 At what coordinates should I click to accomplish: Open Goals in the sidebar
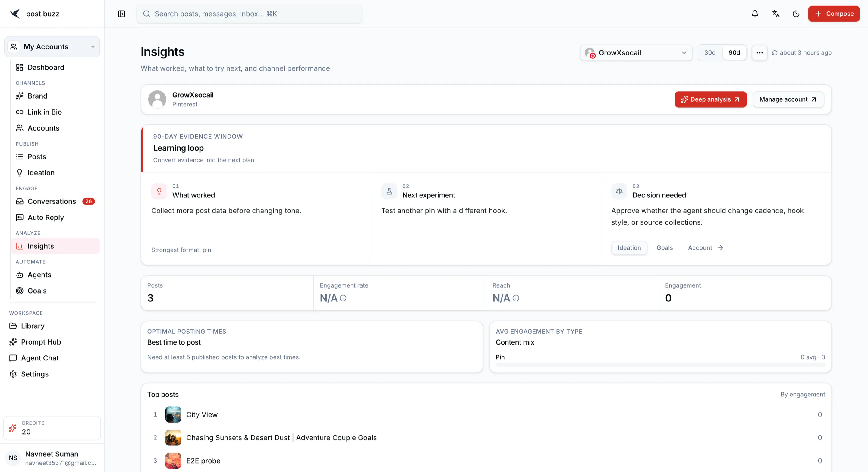point(55,291)
